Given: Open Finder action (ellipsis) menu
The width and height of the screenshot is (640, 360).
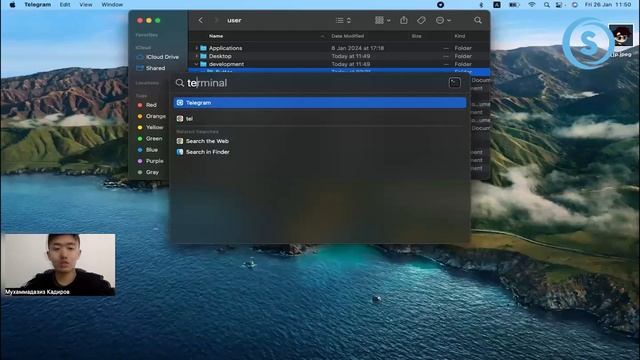Looking at the screenshot, I should (x=443, y=20).
